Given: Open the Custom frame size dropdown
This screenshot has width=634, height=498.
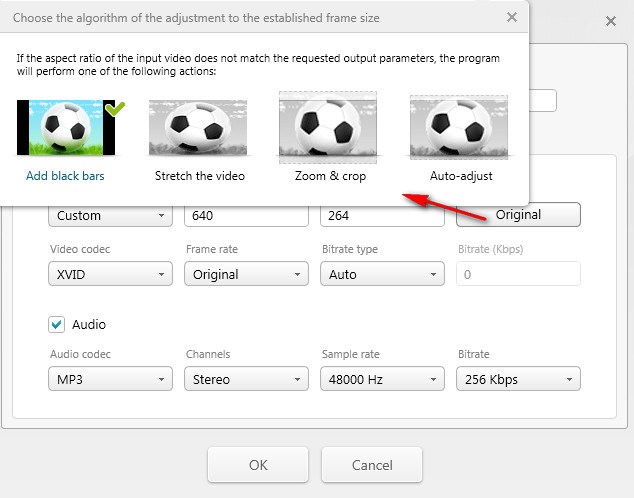Looking at the screenshot, I should pos(110,215).
